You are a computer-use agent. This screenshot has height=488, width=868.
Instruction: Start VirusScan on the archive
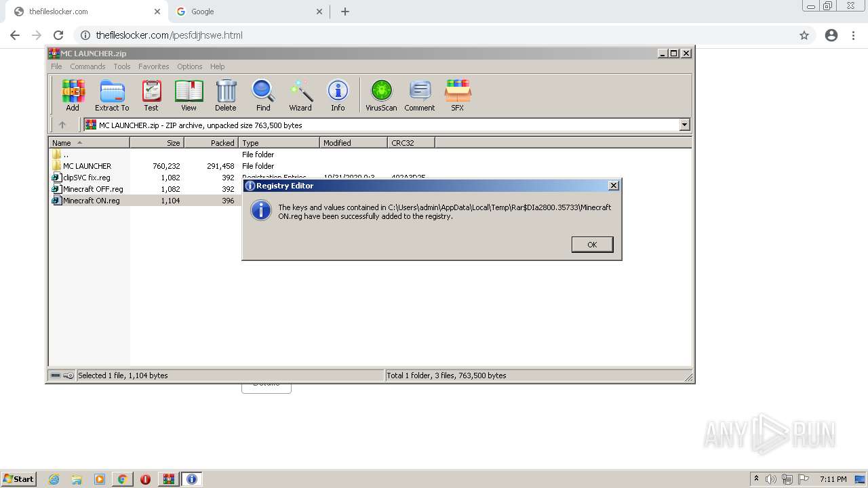(x=381, y=95)
